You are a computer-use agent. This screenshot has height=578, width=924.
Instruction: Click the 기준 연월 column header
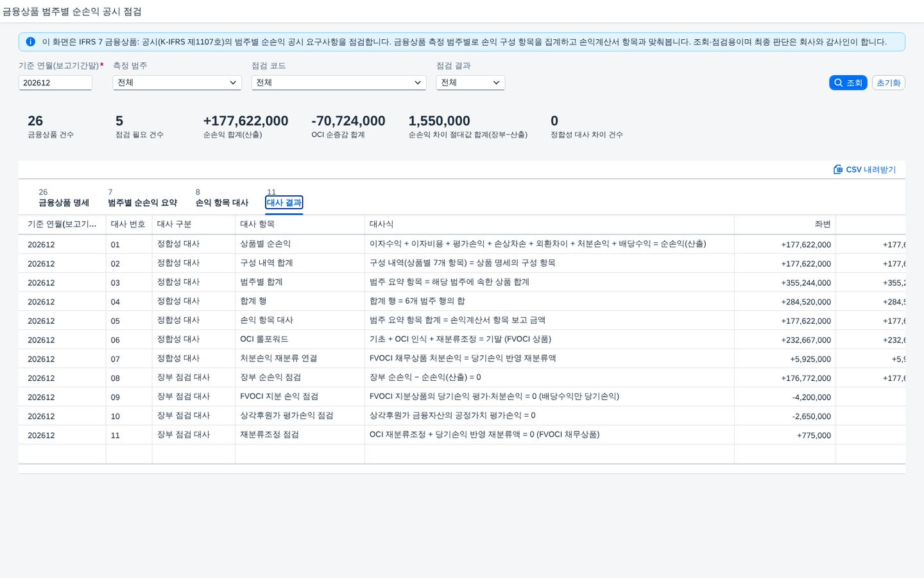coord(62,224)
